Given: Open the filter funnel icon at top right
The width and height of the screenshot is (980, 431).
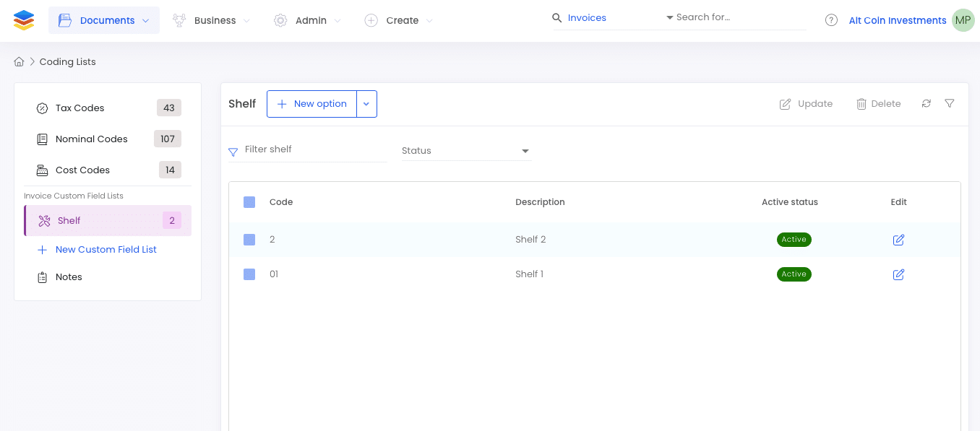Looking at the screenshot, I should click(x=950, y=104).
